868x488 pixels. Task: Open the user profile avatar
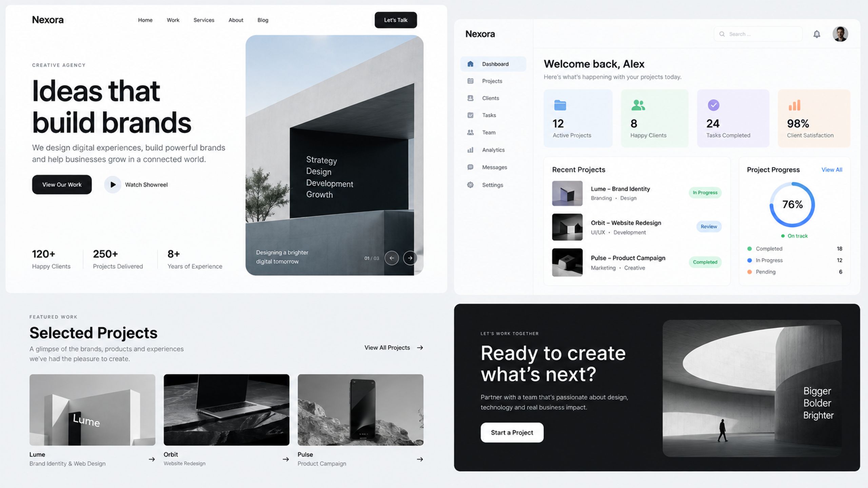(840, 34)
